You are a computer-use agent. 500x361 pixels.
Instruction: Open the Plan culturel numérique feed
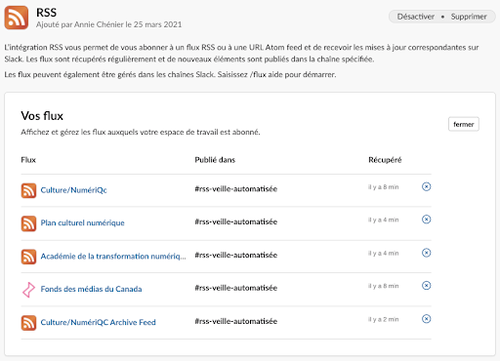coord(82,223)
